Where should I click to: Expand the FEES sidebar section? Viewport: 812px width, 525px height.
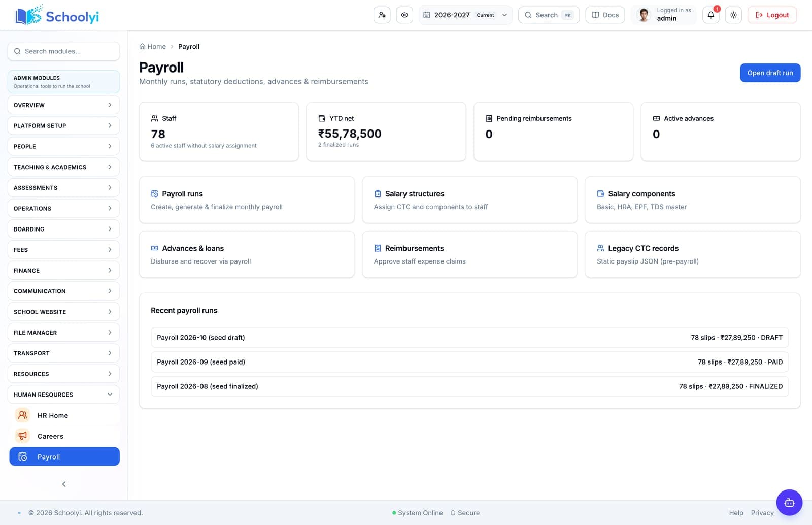click(63, 250)
